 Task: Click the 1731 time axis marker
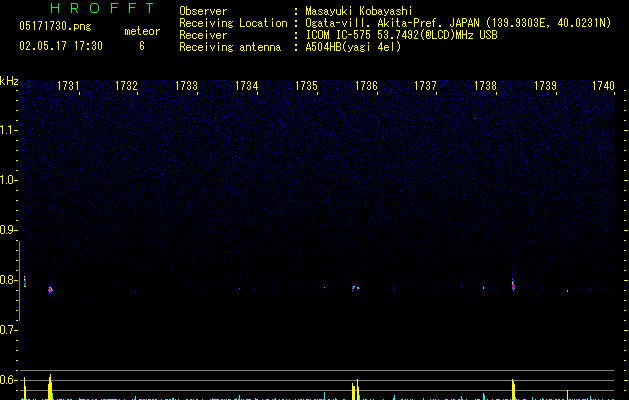point(68,86)
